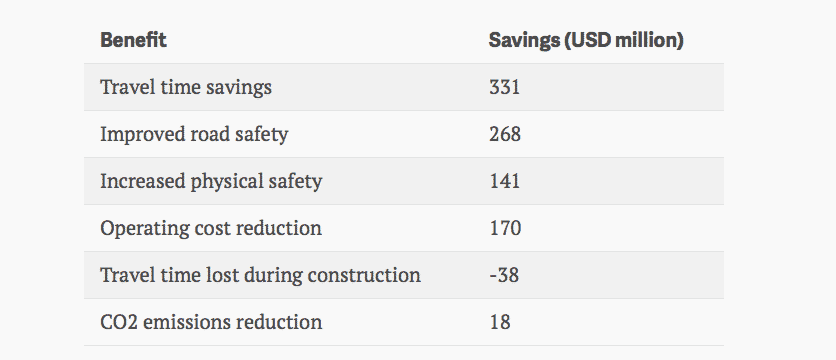Screen dimensions: 836x360
Task: Select the Increased physical safety cell
Action: pos(211,181)
